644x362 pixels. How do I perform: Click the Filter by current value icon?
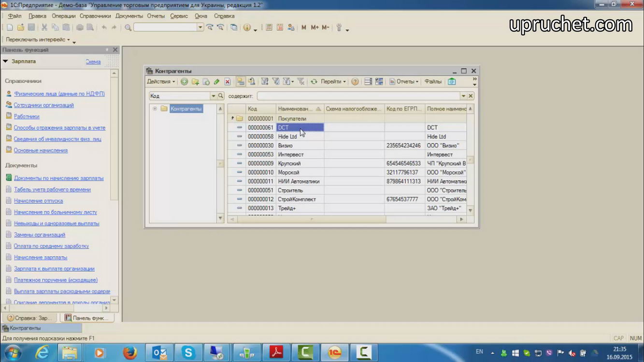(276, 82)
